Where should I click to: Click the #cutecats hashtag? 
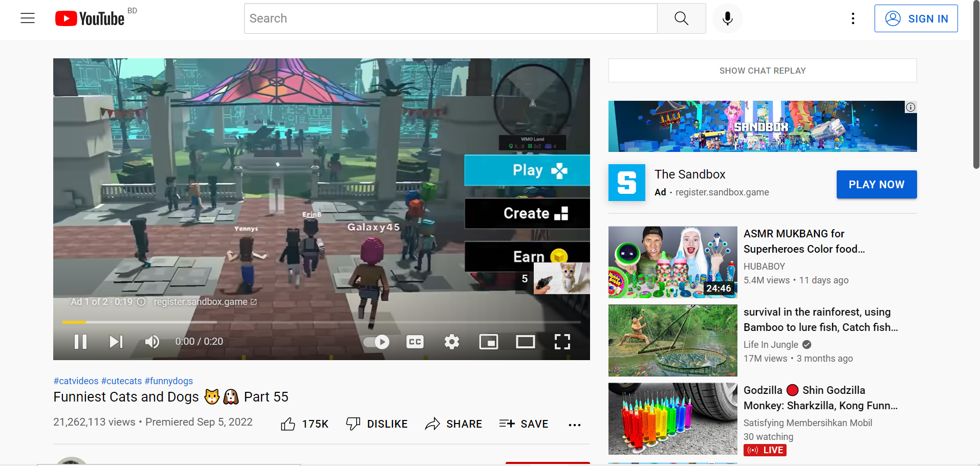121,381
